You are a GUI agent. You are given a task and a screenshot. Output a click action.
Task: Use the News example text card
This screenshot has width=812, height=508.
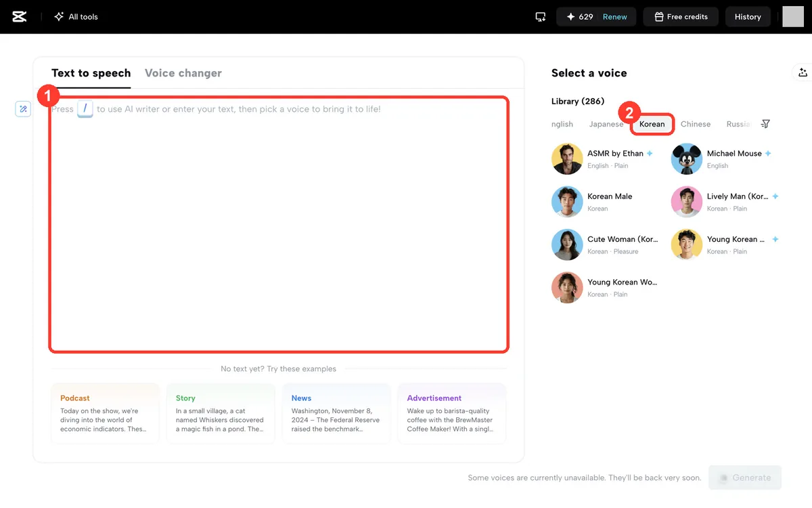tap(336, 413)
